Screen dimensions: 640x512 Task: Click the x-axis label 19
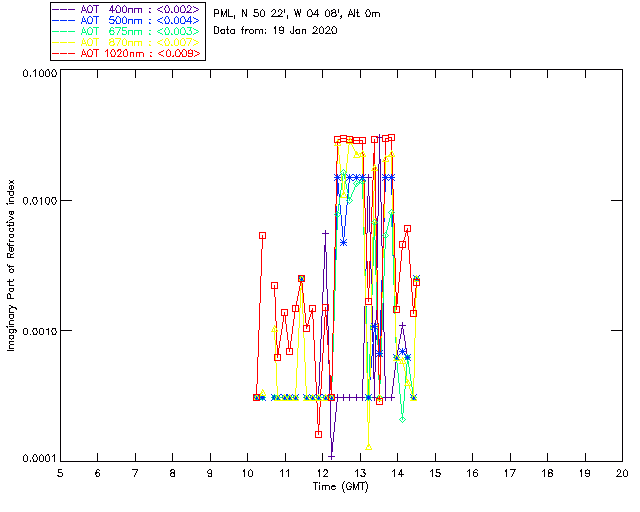tap(585, 473)
